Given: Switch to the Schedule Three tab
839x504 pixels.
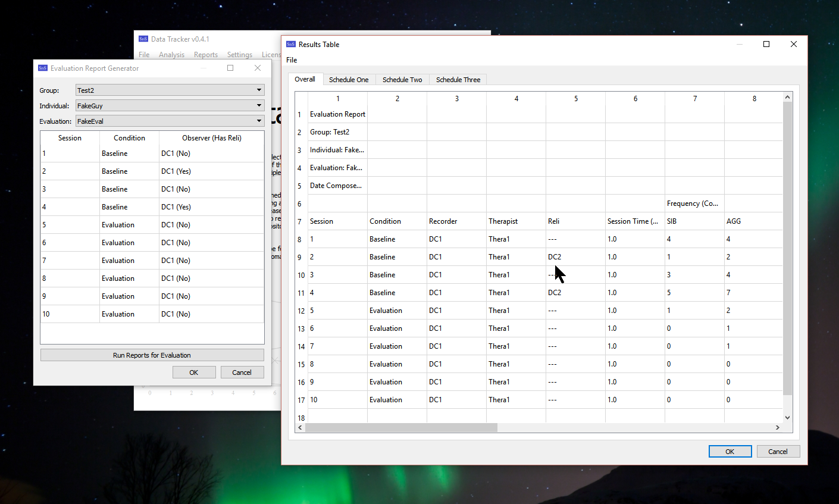Looking at the screenshot, I should (458, 80).
